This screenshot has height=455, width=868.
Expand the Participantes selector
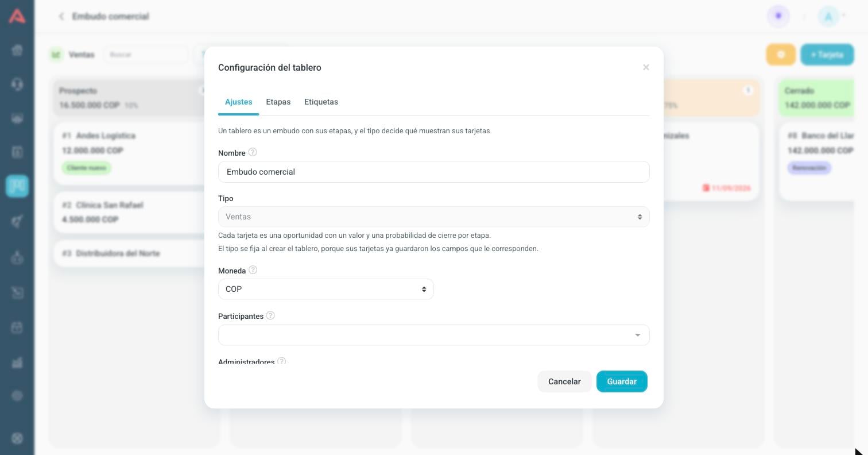[x=433, y=335]
